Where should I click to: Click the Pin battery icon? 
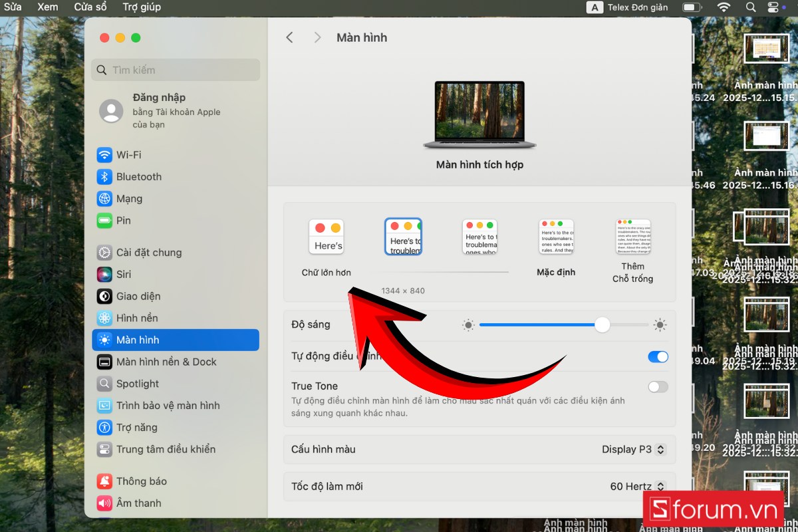click(104, 221)
